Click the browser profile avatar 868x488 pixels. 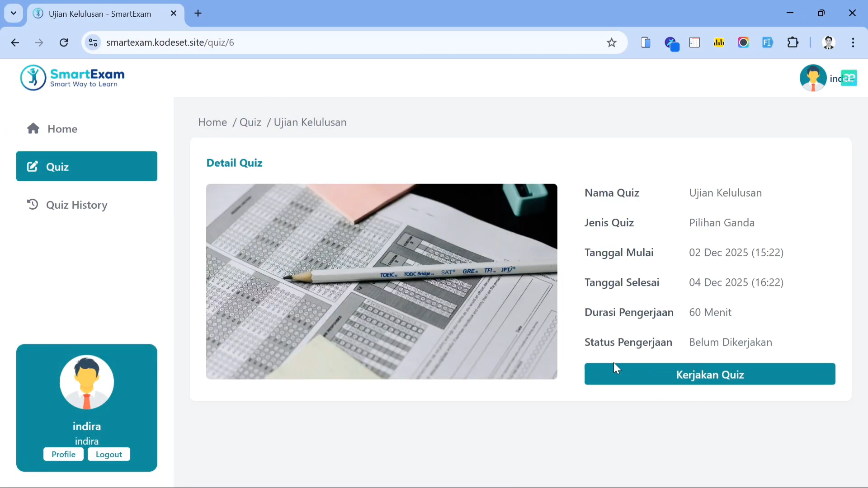[829, 42]
